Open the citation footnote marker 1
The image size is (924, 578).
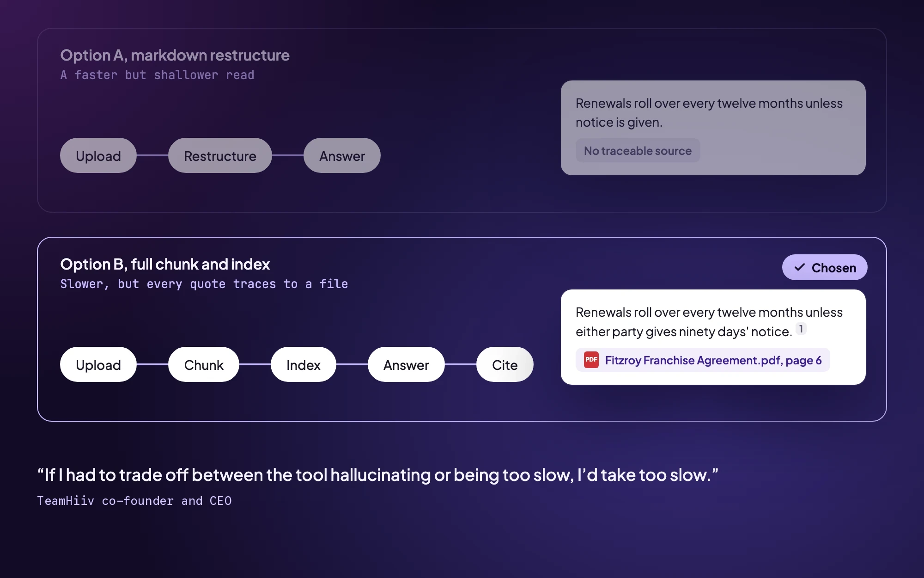click(801, 329)
